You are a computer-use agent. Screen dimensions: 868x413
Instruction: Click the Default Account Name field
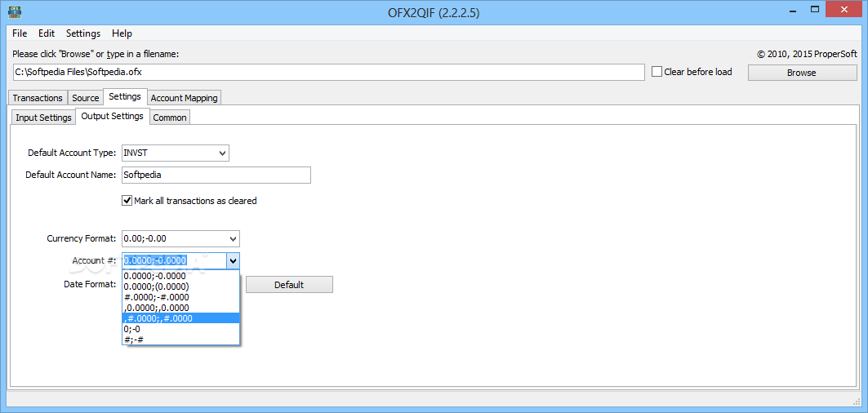(216, 175)
